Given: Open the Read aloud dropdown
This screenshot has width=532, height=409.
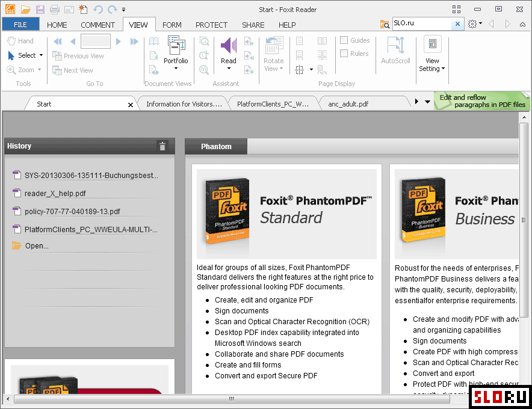Looking at the screenshot, I should tap(229, 54).
